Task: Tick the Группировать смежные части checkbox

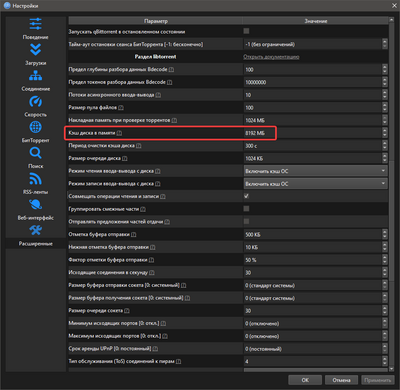Action: (246, 209)
